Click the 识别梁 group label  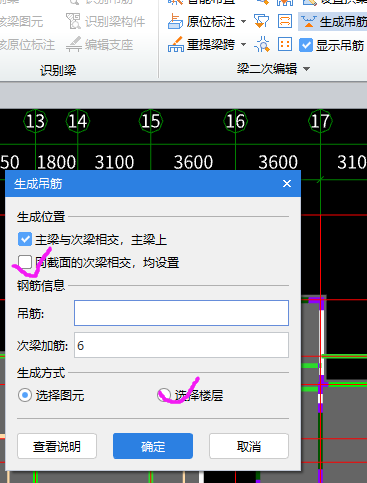click(x=58, y=70)
